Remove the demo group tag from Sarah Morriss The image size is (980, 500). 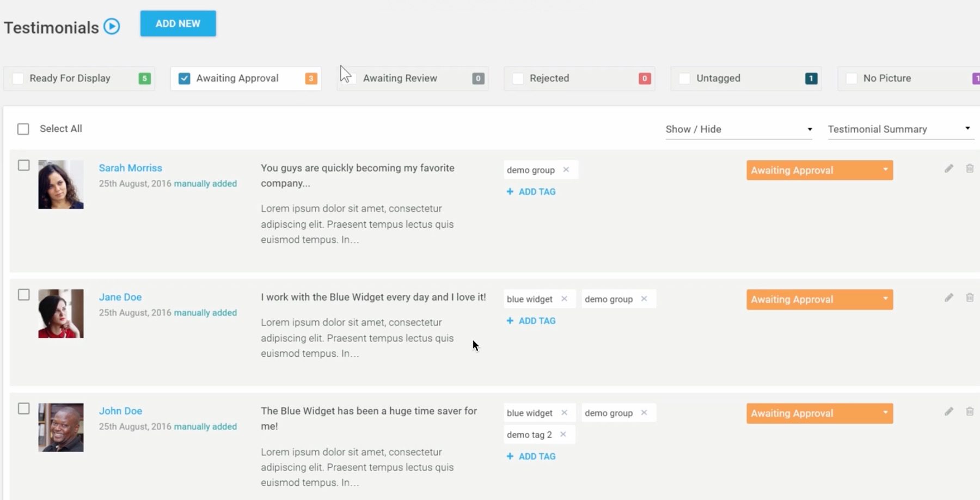(x=566, y=169)
